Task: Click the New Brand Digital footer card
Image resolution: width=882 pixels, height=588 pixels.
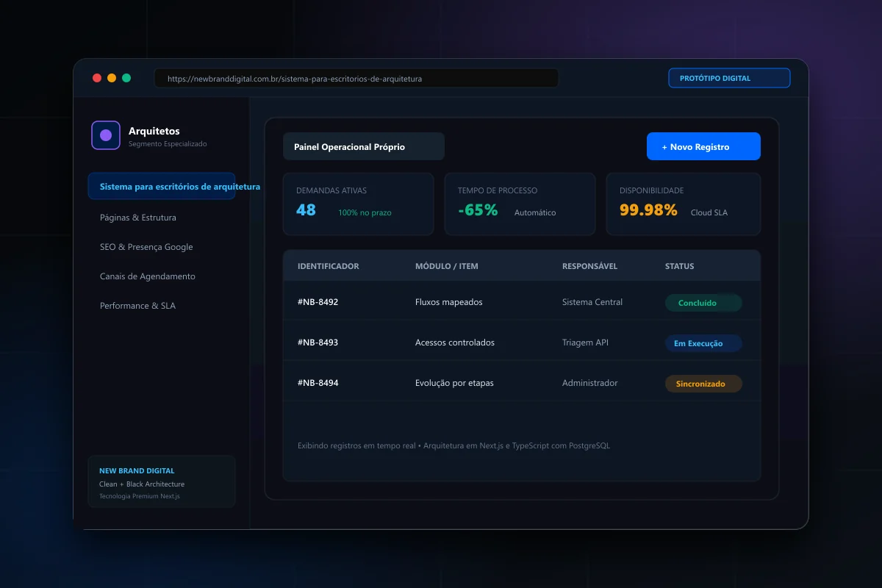Action: pyautogui.click(x=162, y=481)
